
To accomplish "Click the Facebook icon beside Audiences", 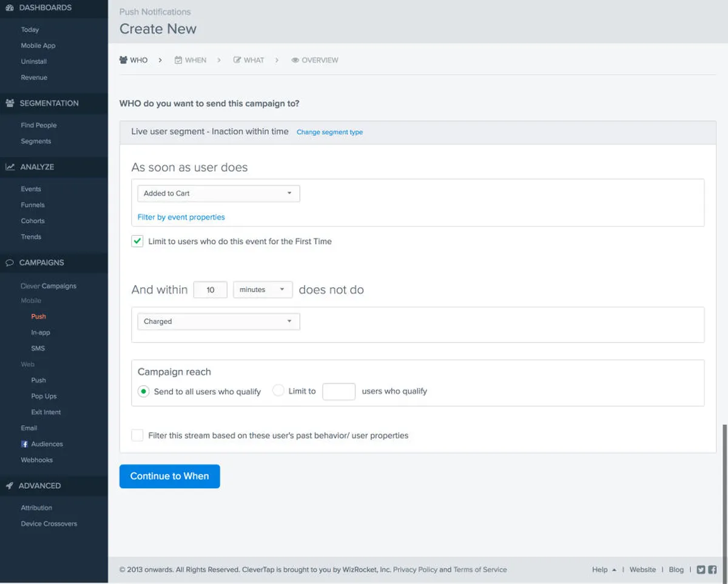I will point(25,444).
